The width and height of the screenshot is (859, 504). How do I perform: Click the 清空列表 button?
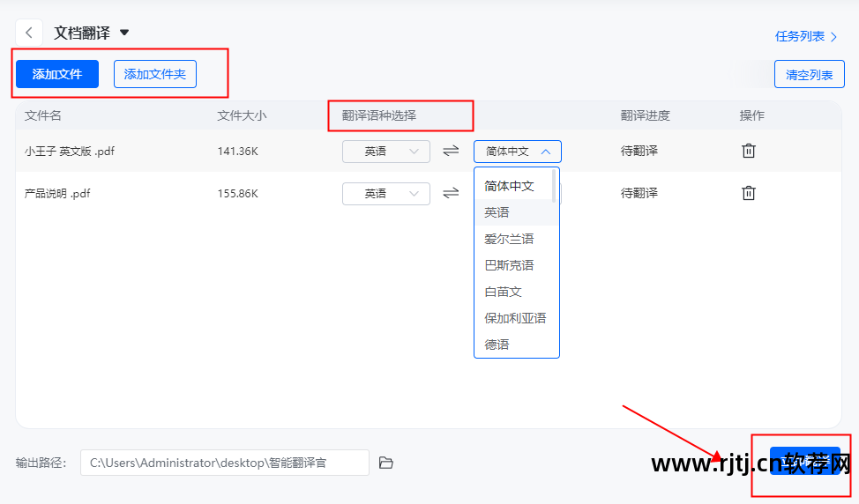pos(809,74)
